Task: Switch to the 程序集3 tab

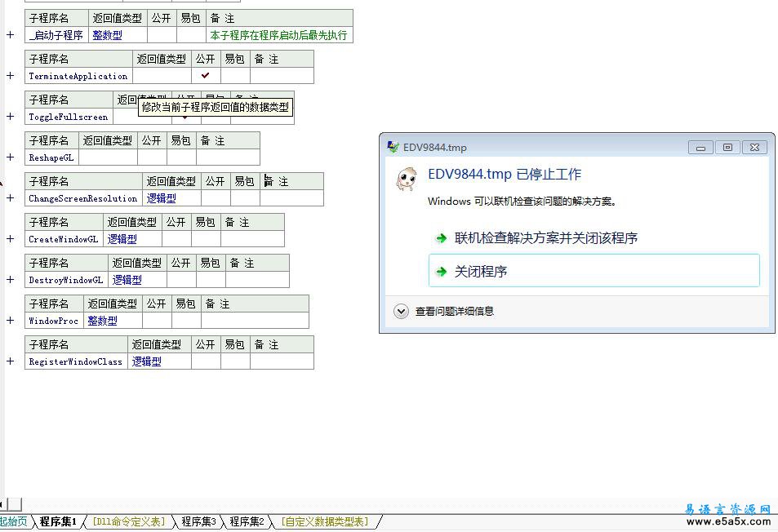Action: pyautogui.click(x=198, y=521)
